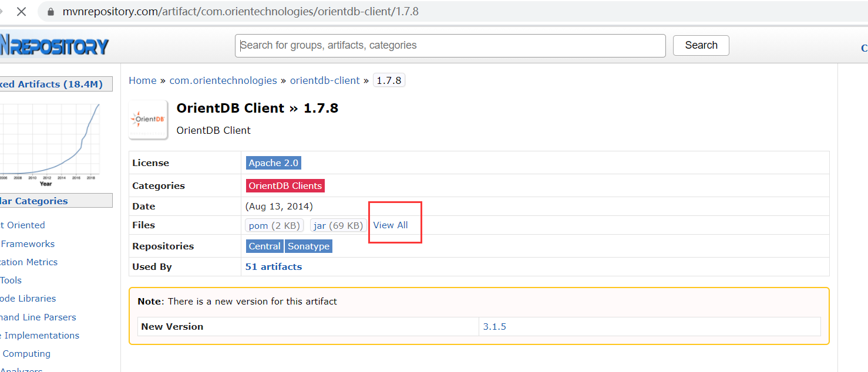Click the Categories row label

[x=159, y=186]
